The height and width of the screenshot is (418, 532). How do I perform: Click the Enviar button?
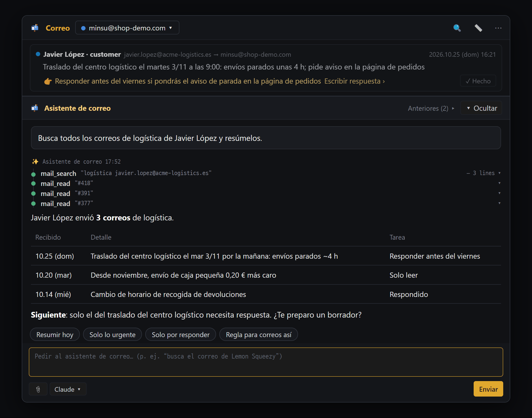[488, 389]
